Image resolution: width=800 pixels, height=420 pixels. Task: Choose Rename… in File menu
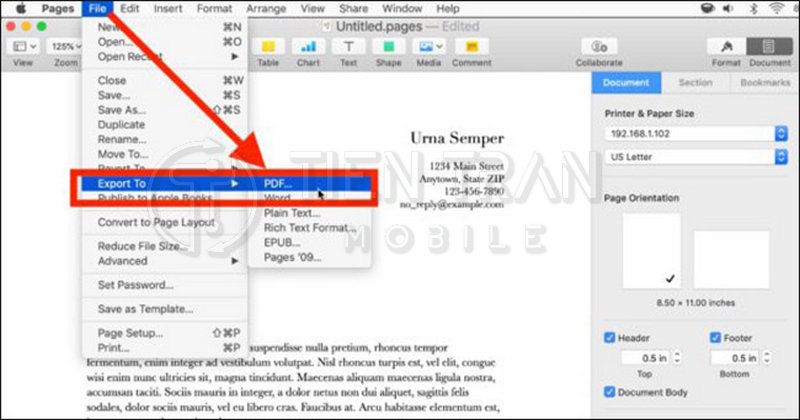pyautogui.click(x=165, y=139)
